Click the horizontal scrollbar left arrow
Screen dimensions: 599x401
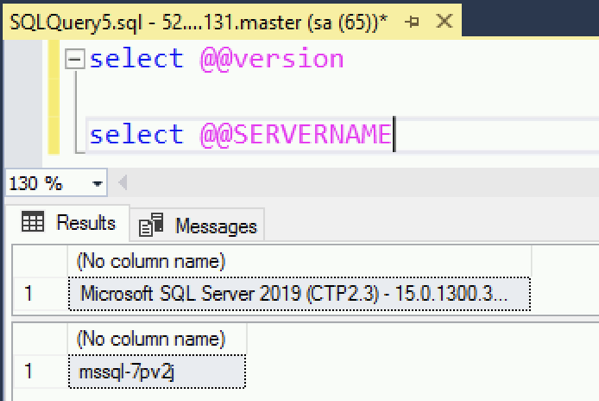pyautogui.click(x=123, y=183)
